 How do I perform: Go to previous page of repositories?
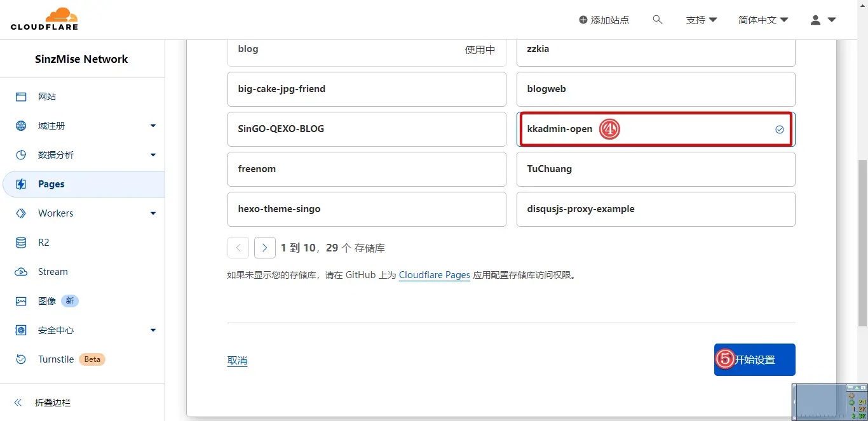(238, 248)
